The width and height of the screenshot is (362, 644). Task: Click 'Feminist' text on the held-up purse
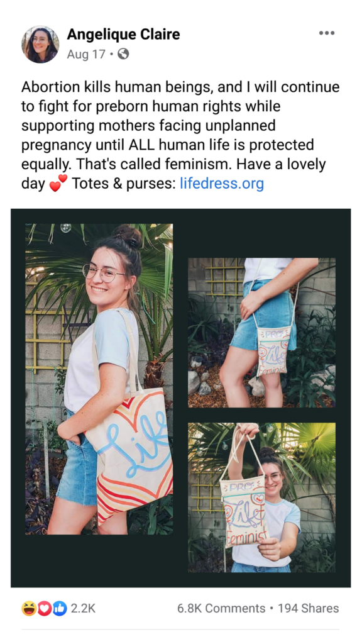pos(246,536)
